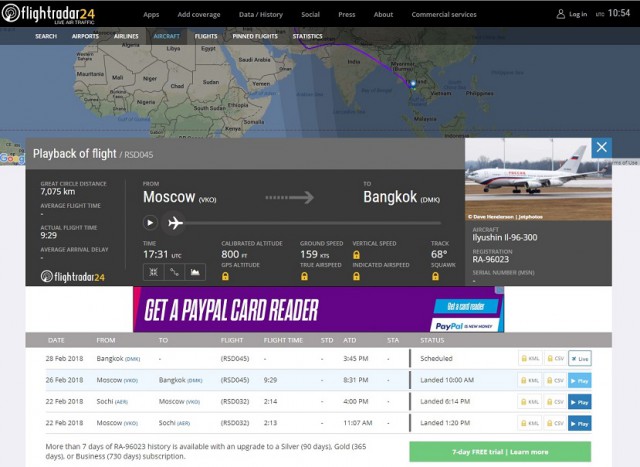Click Play on the 26 Feb Moscow to Bangkok flight
The image size is (640, 467).
point(580,380)
